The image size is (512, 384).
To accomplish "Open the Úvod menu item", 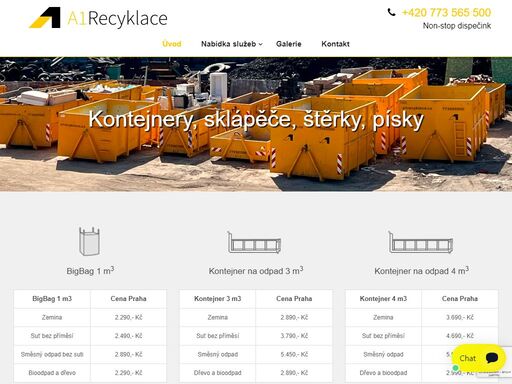I will click(172, 44).
